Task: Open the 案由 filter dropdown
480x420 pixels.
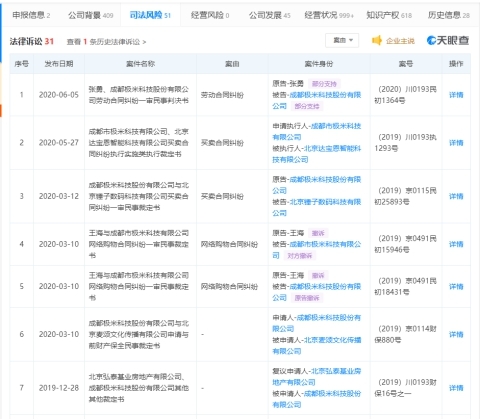Action: [342, 40]
